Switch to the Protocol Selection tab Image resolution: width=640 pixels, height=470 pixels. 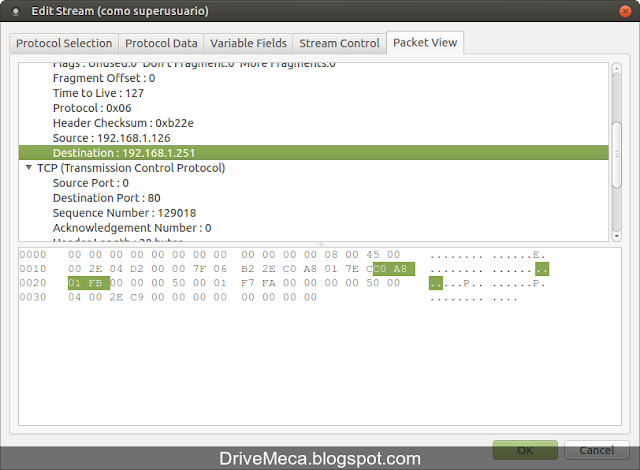pos(64,43)
